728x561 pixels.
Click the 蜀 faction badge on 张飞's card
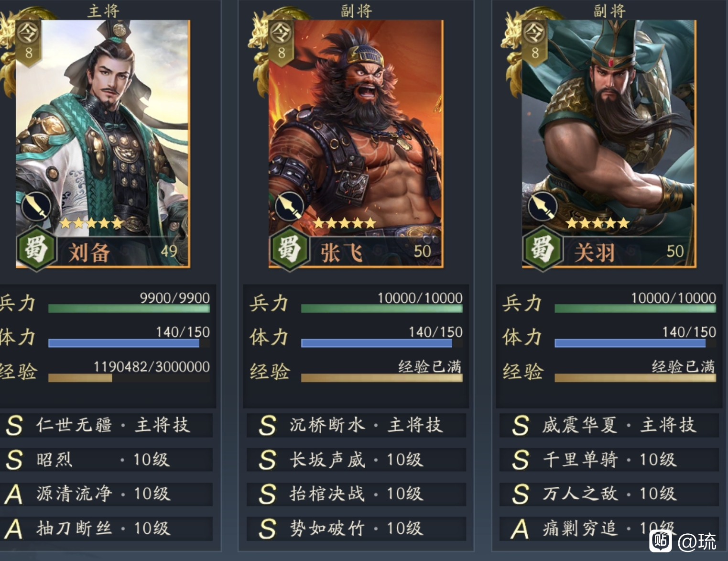pos(290,250)
